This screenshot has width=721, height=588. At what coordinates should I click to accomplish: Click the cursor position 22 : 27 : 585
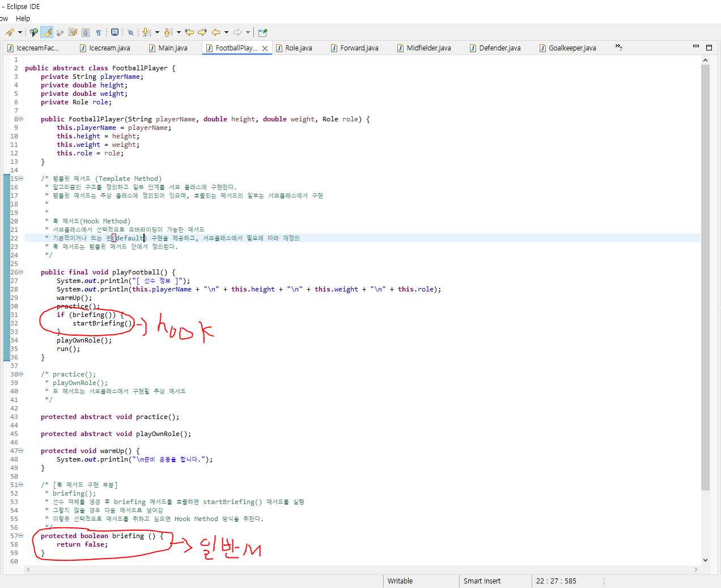[556, 581]
